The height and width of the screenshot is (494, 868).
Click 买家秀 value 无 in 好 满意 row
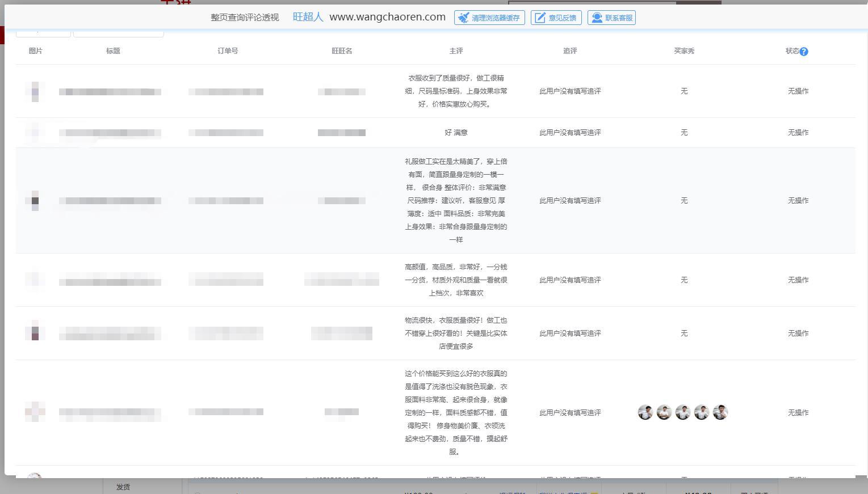tap(684, 133)
